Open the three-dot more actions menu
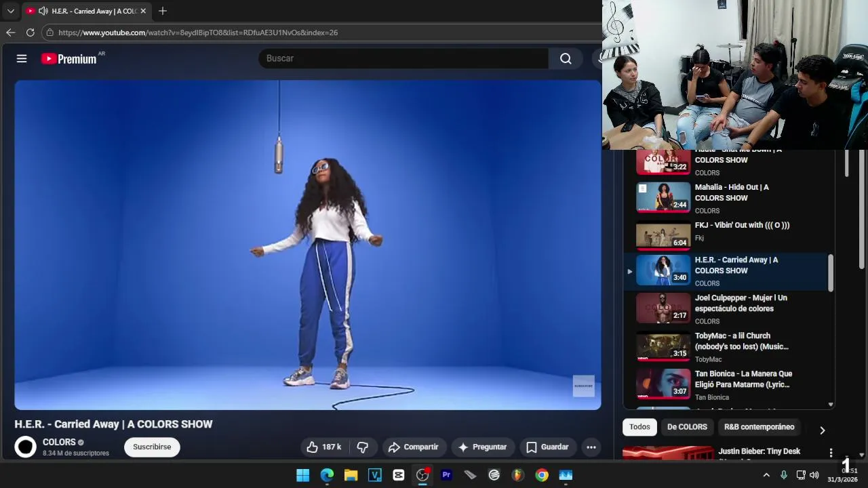This screenshot has height=488, width=868. [591, 447]
